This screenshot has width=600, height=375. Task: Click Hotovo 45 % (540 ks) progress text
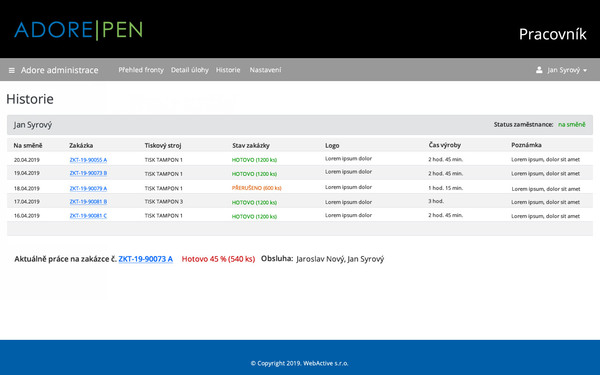218,259
